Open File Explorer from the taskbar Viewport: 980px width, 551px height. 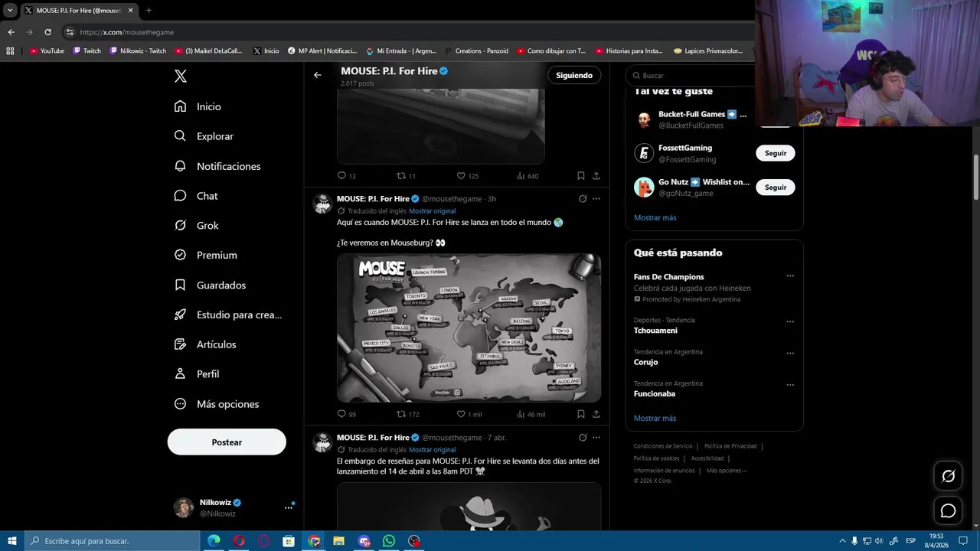339,541
